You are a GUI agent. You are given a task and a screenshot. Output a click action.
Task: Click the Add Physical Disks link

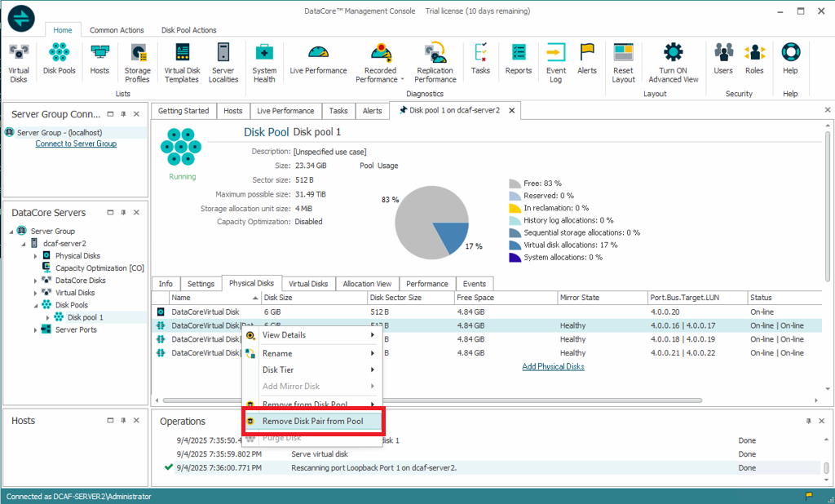click(553, 367)
